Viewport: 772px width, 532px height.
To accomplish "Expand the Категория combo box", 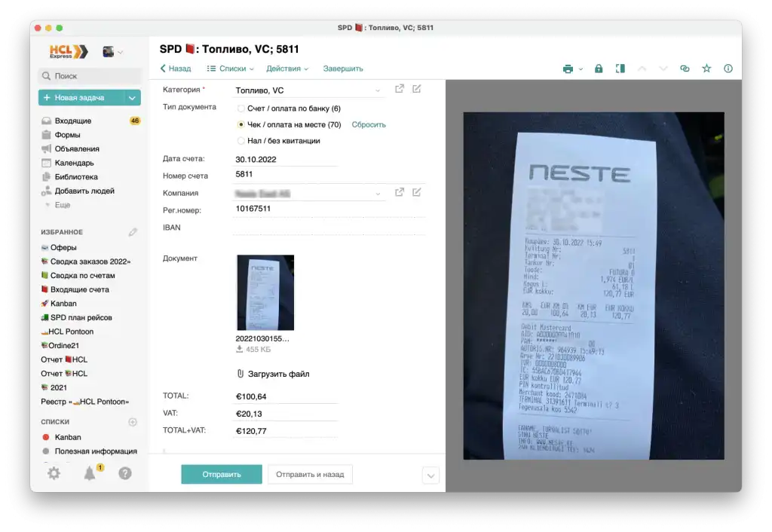I will 378,90.
